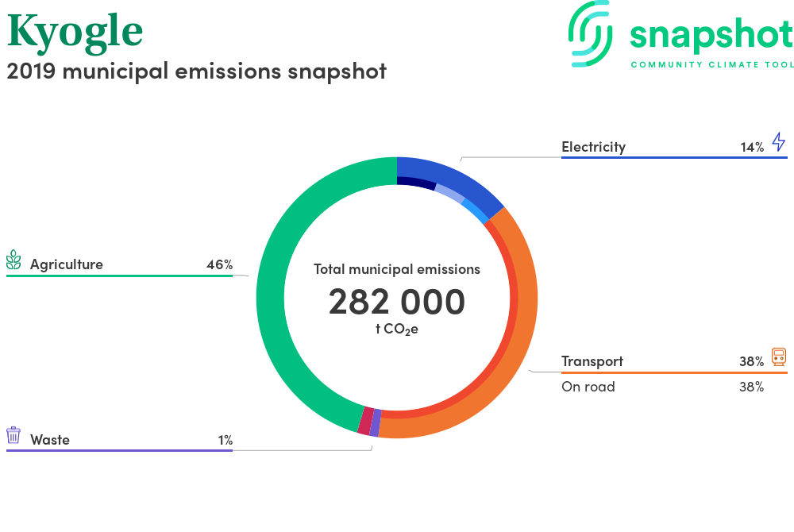Image resolution: width=794 pixels, height=532 pixels.
Task: Click the 46% Agriculture value
Action: [220, 264]
